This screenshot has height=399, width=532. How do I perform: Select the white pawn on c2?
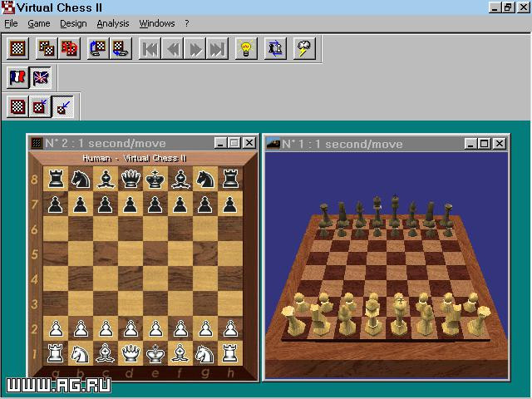(x=106, y=328)
